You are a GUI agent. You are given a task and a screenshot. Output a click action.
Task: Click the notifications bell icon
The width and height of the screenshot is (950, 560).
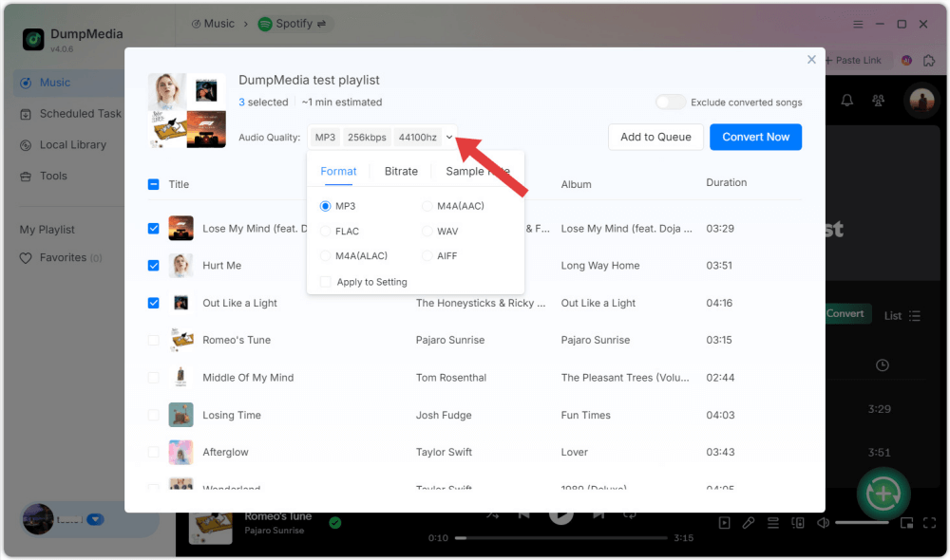(x=846, y=99)
